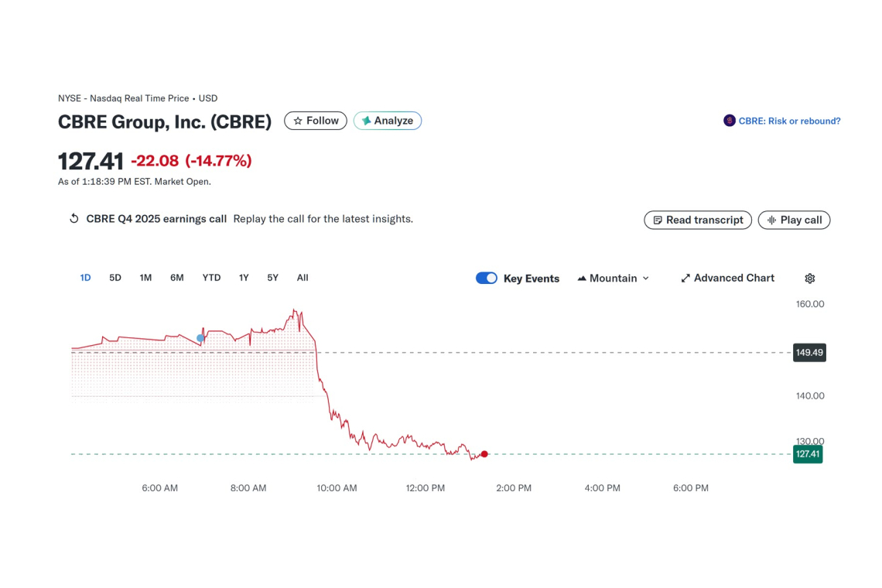This screenshot has width=882, height=588.
Task: Select the mountain chart type icon
Action: pos(583,278)
